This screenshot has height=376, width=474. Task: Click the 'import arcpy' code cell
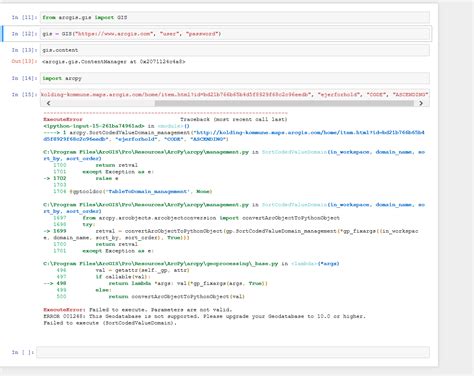tap(235, 78)
